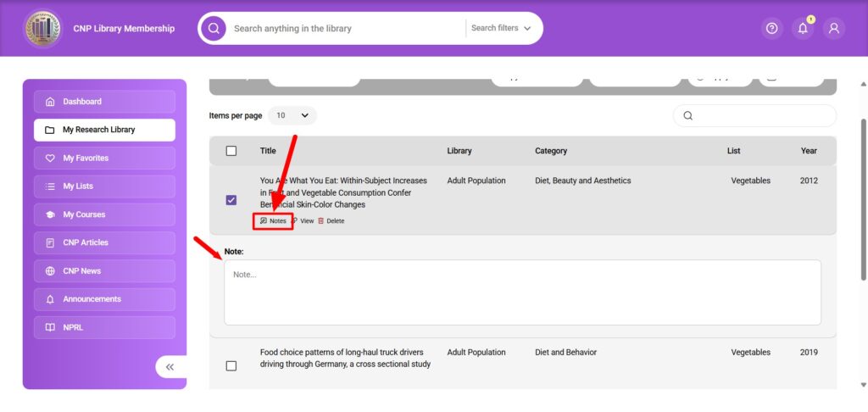Click the CNP Library logo

tap(42, 28)
